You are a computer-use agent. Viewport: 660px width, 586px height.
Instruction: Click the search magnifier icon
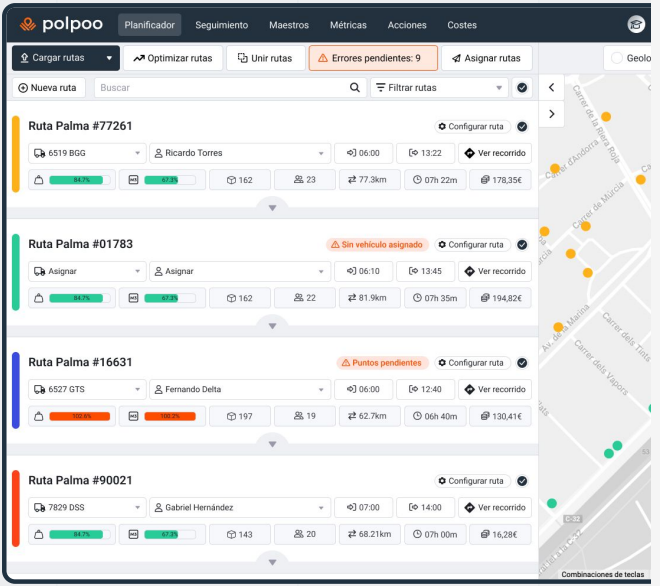pyautogui.click(x=355, y=88)
